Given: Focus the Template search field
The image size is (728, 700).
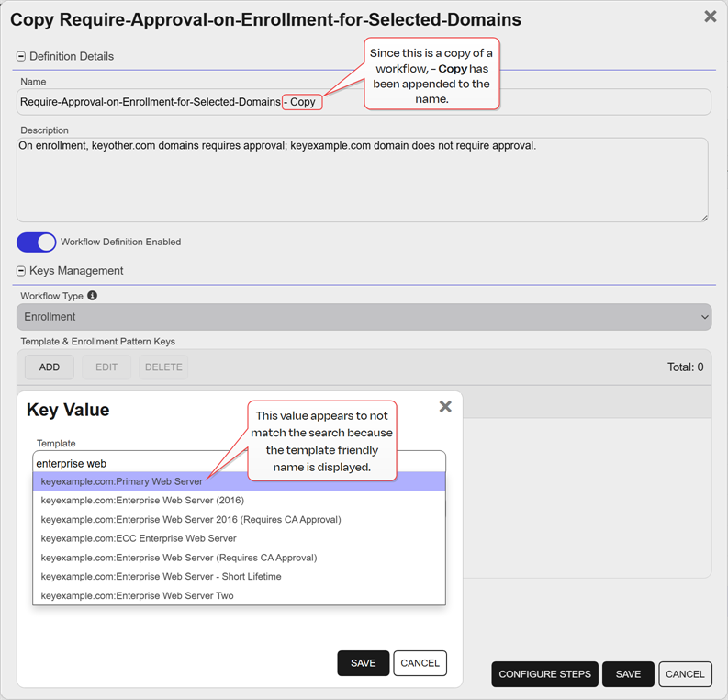Looking at the screenshot, I should [239, 463].
